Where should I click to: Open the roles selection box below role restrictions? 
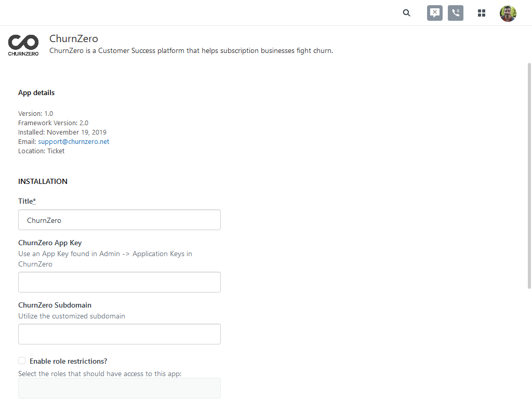tap(119, 388)
